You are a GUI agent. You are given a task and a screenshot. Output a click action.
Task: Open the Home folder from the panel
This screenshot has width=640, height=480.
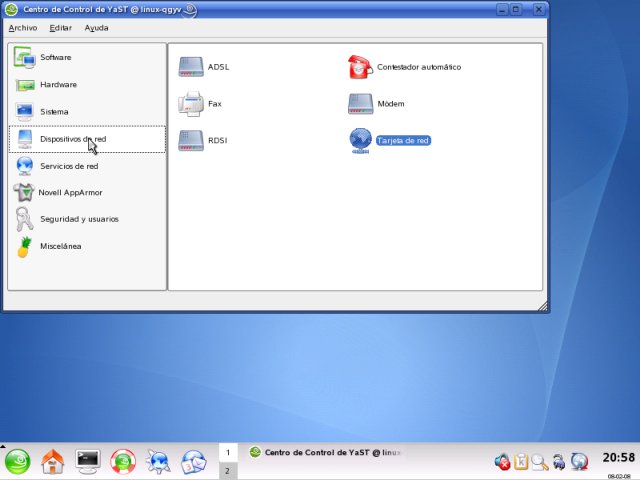(x=53, y=462)
